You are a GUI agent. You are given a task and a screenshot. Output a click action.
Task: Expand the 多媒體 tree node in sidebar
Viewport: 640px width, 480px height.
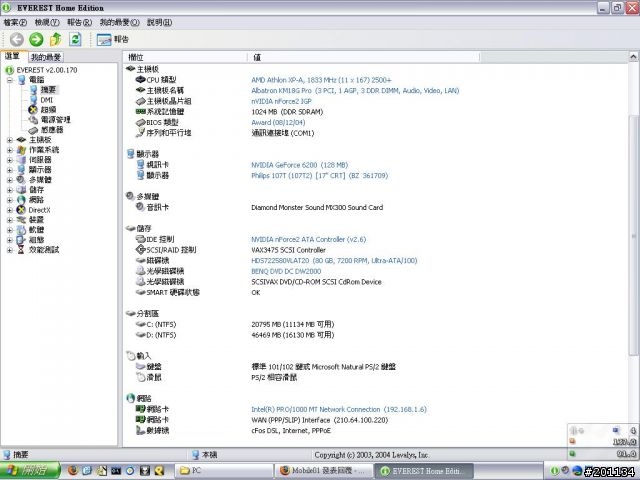(10, 180)
